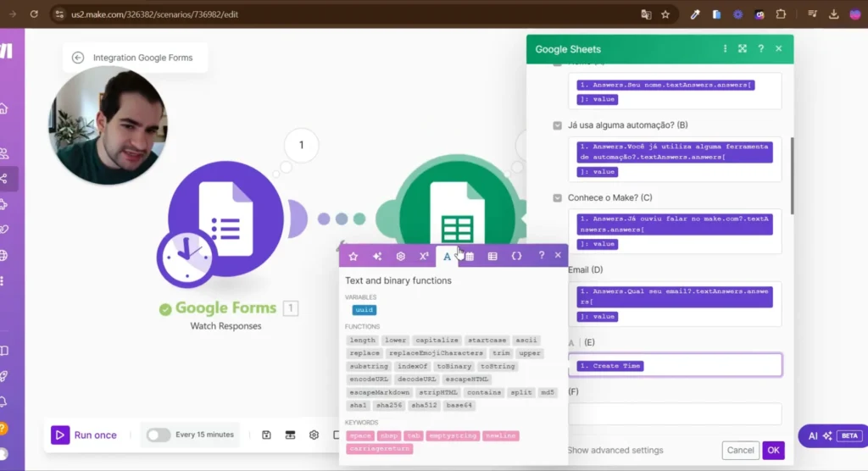868x471 pixels.
Task: Bookmark this page with browser star
Action: pyautogui.click(x=665, y=14)
